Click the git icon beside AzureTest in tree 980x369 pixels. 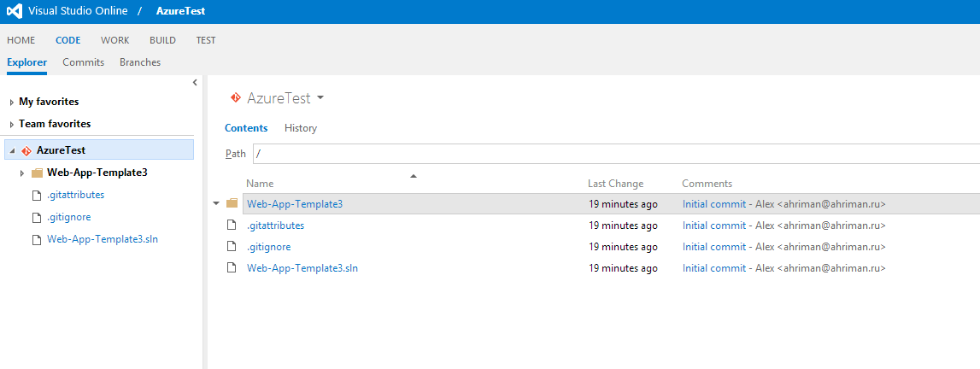click(x=26, y=150)
